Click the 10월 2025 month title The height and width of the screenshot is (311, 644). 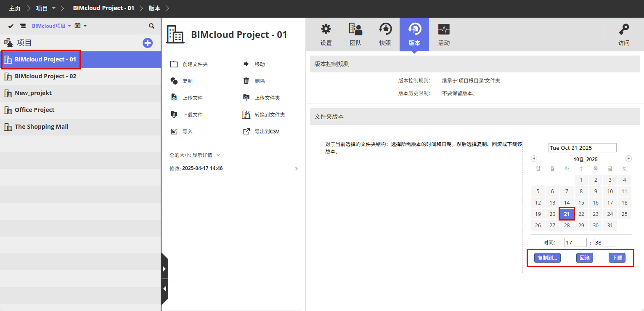click(x=585, y=159)
